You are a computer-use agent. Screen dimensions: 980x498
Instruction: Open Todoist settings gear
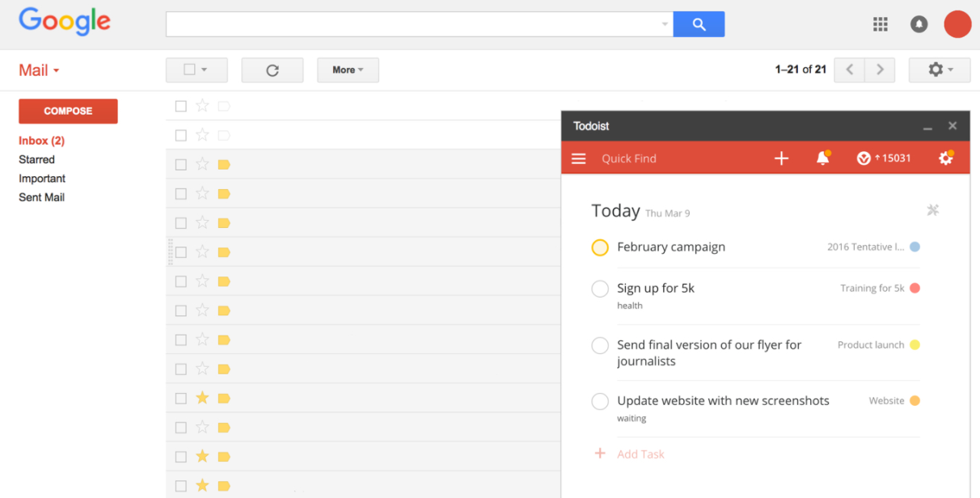click(945, 158)
